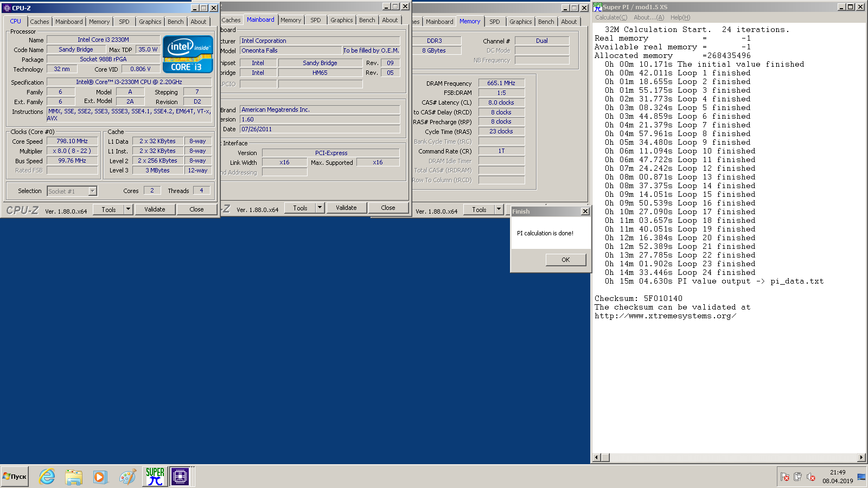The width and height of the screenshot is (868, 488).
Task: Open Mainboard tab in the Memory window
Action: [x=439, y=22]
